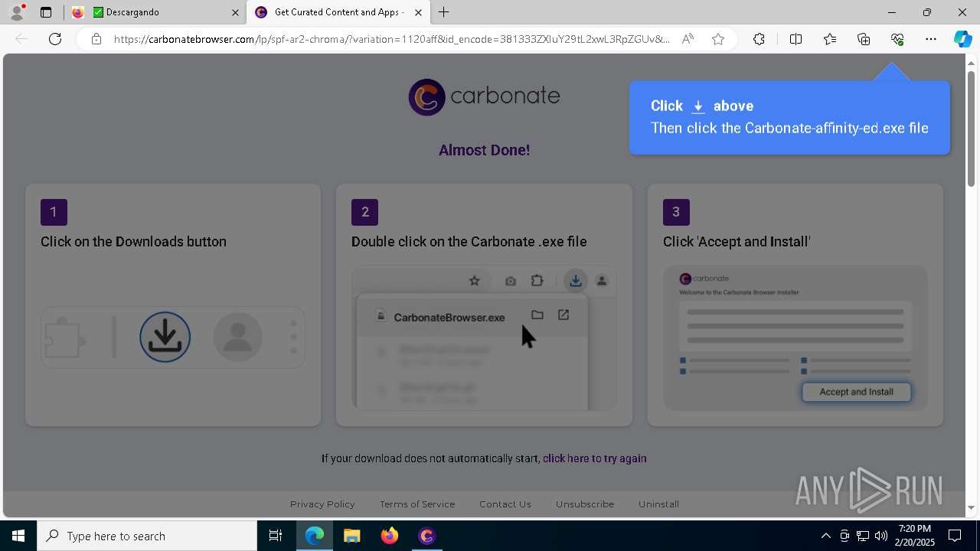The image size is (980, 551).
Task: Switch to the Descargando tab
Action: (157, 12)
